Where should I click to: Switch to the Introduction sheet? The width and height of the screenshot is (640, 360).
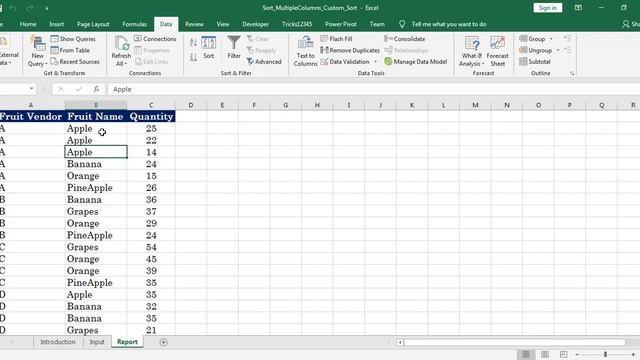point(58,342)
